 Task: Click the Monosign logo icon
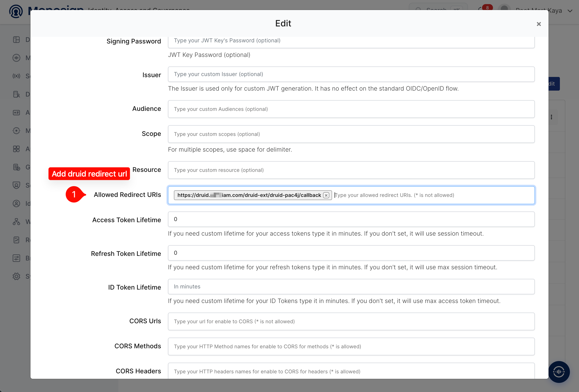(x=16, y=11)
